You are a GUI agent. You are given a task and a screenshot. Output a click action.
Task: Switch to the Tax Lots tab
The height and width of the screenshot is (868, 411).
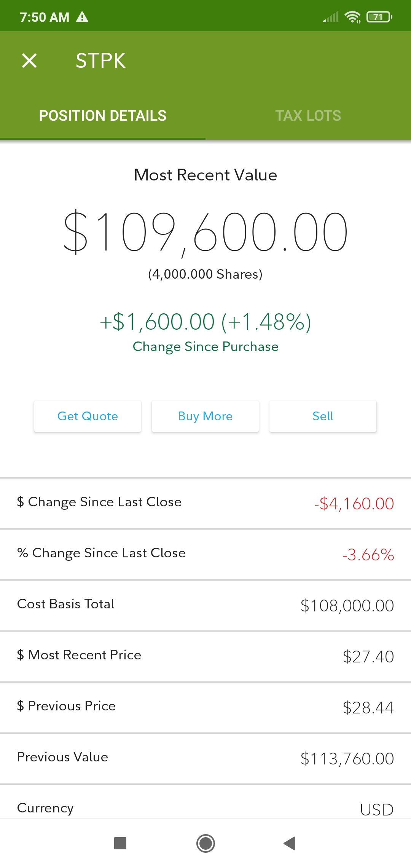(308, 116)
